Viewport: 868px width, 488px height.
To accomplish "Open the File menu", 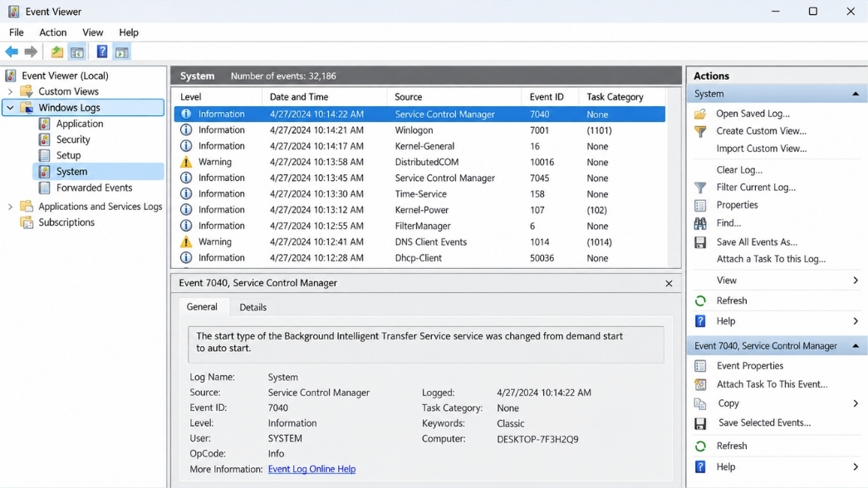I will pyautogui.click(x=16, y=32).
